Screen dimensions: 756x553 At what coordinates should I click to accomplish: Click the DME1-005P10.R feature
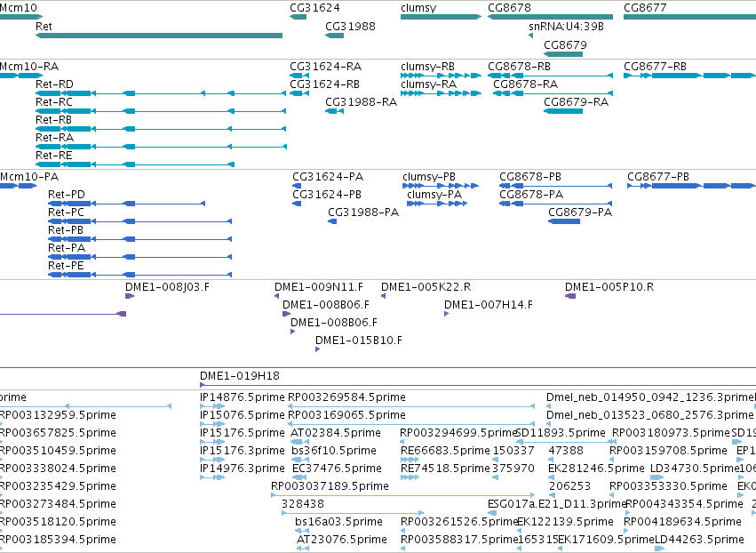pyautogui.click(x=570, y=296)
